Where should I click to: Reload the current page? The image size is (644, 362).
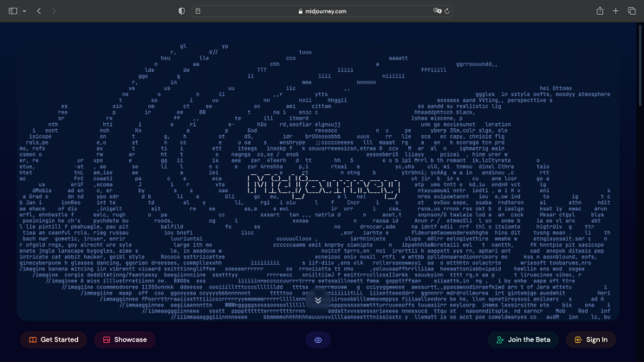tap(447, 11)
